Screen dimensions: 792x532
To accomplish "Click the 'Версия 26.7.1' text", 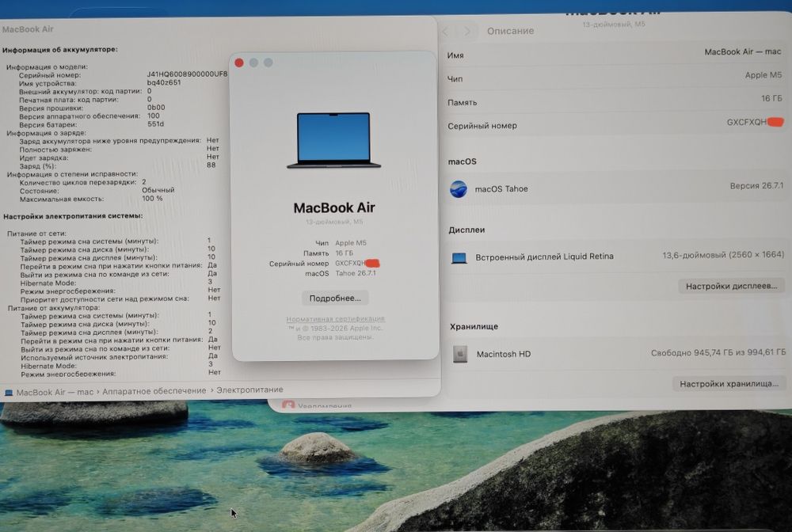I will (756, 186).
